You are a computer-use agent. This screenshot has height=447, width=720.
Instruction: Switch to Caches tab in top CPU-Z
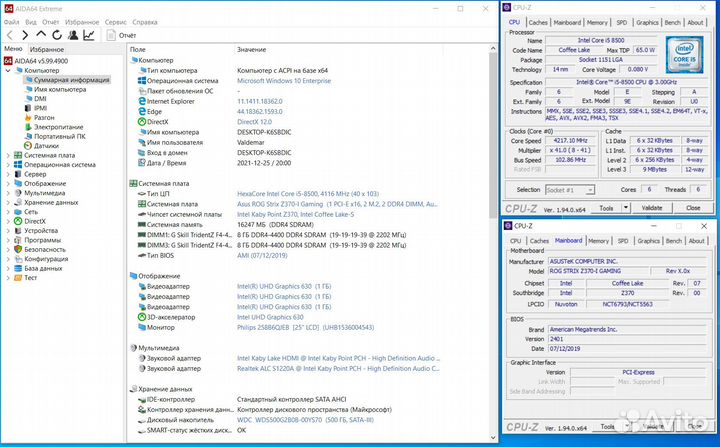pos(538,23)
